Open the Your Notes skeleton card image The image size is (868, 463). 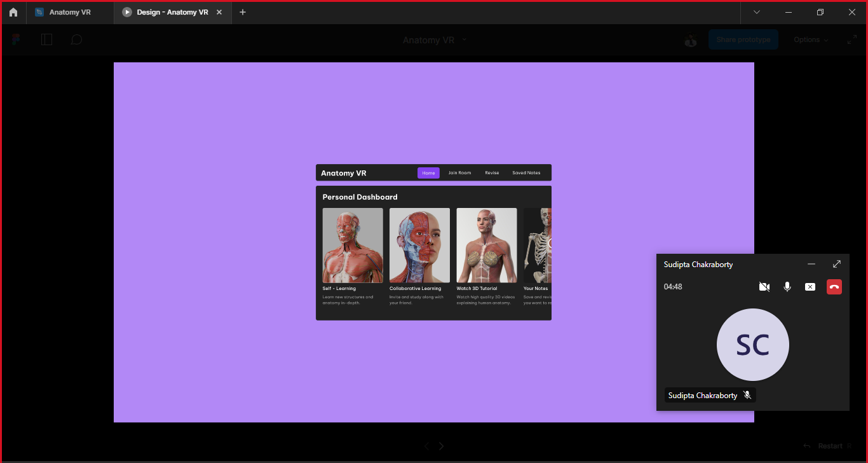pyautogui.click(x=538, y=245)
